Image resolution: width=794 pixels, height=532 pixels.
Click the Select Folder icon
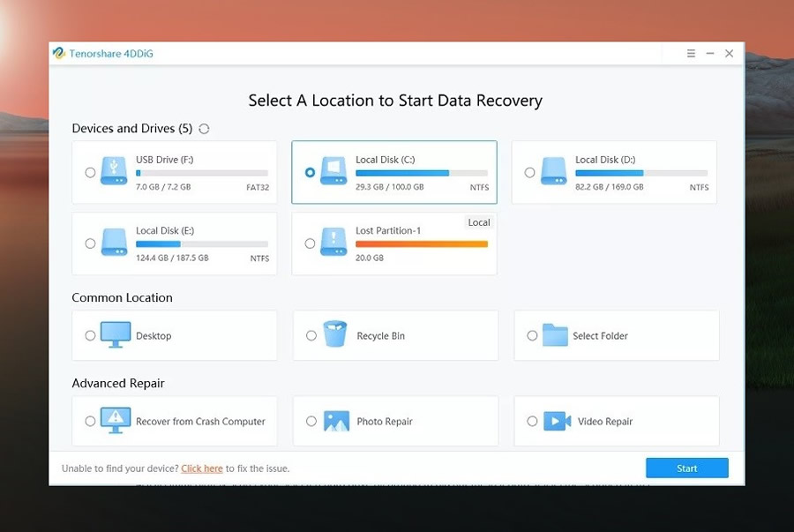[x=555, y=334]
